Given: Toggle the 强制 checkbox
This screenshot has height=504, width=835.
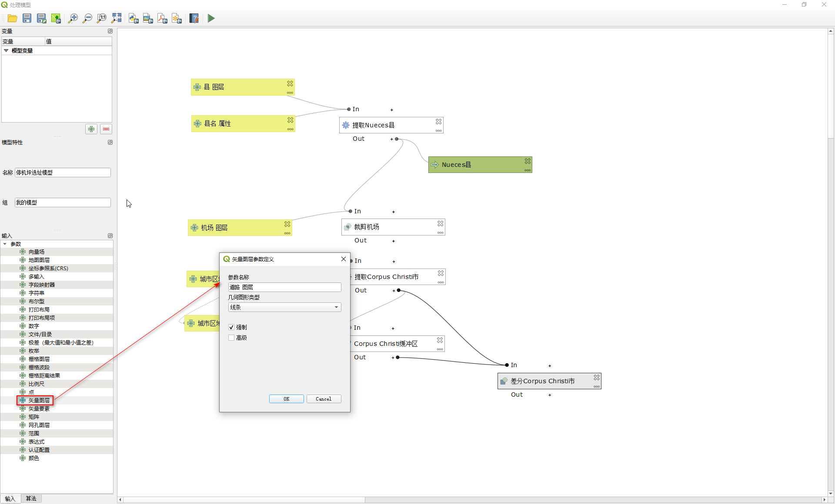Looking at the screenshot, I should click(231, 327).
